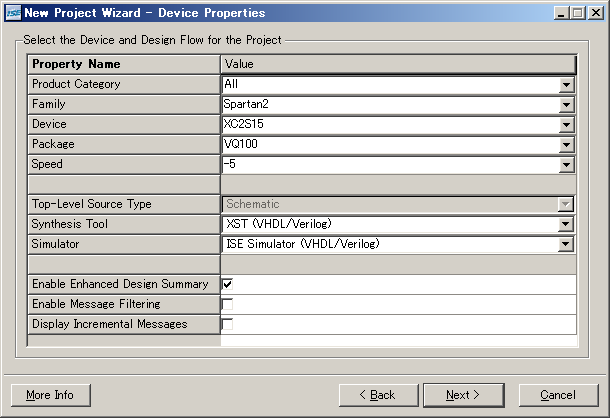Enable the Message Filtering checkbox
Screen dimensions: 610x418
228,304
